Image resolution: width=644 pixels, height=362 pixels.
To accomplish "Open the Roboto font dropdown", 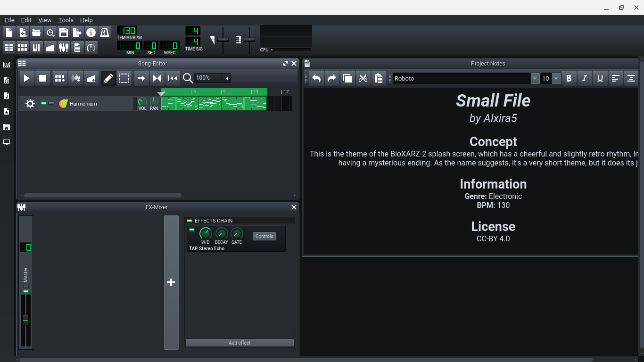I will pyautogui.click(x=535, y=79).
